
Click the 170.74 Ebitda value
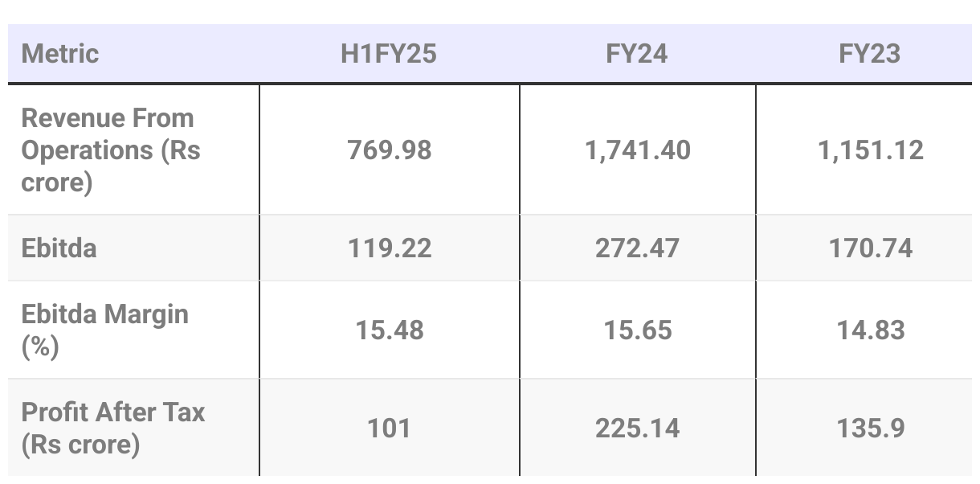coord(871,248)
